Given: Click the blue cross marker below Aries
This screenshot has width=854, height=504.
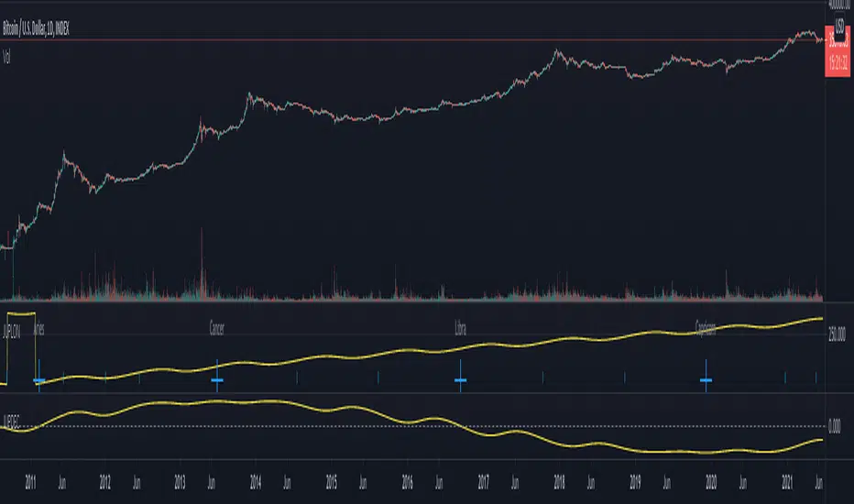Looking at the screenshot, I should click(38, 379).
